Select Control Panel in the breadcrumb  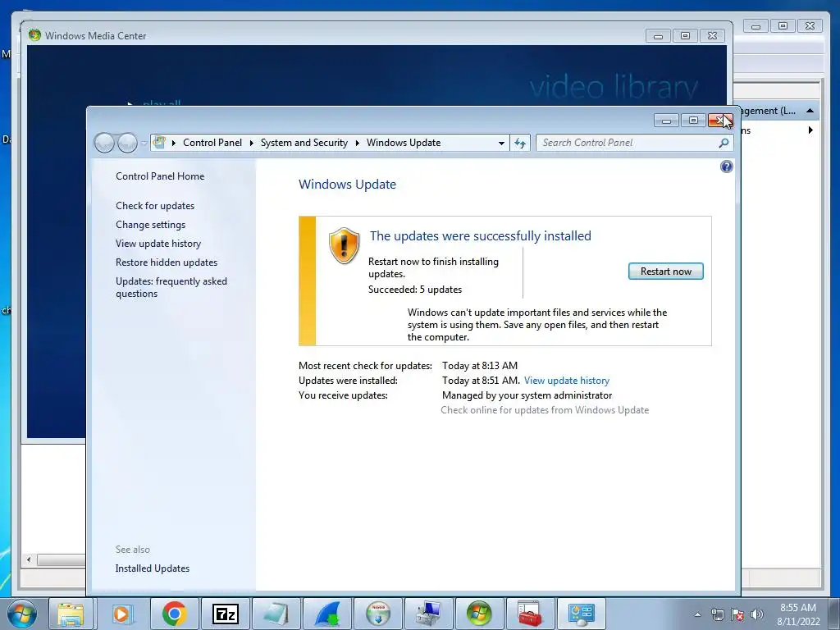point(212,143)
